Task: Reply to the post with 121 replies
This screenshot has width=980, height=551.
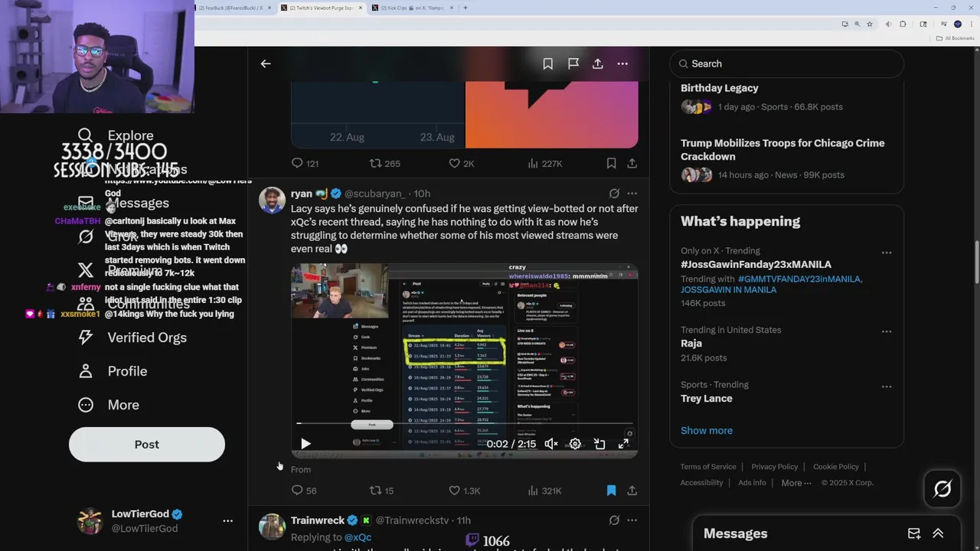Action: coord(305,163)
